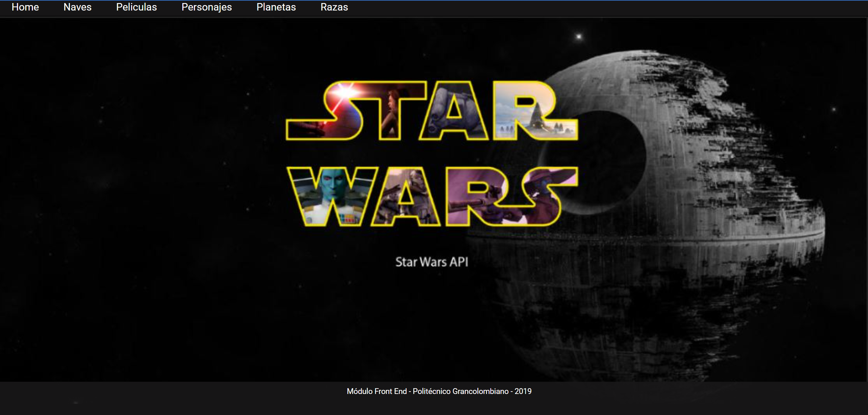The image size is (868, 415).
Task: Navigate to the Home page
Action: 25,7
